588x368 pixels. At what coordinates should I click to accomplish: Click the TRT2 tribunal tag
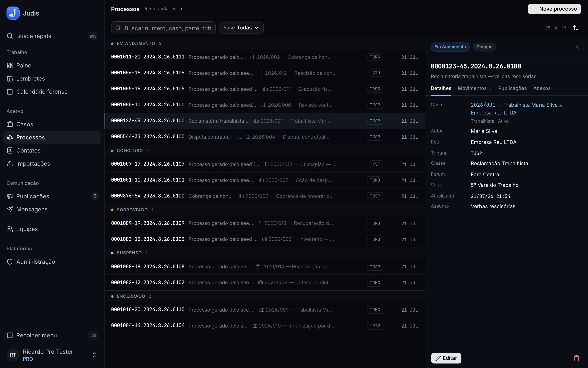(375, 326)
